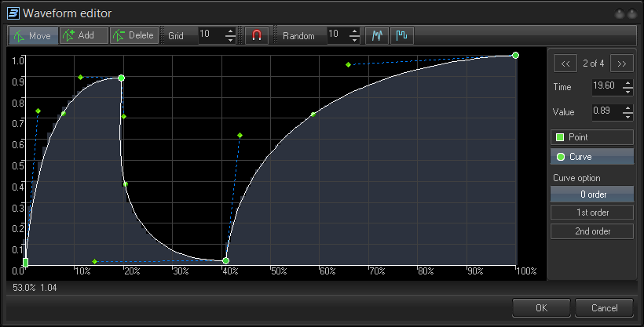Choose 1st order curve option

point(592,213)
